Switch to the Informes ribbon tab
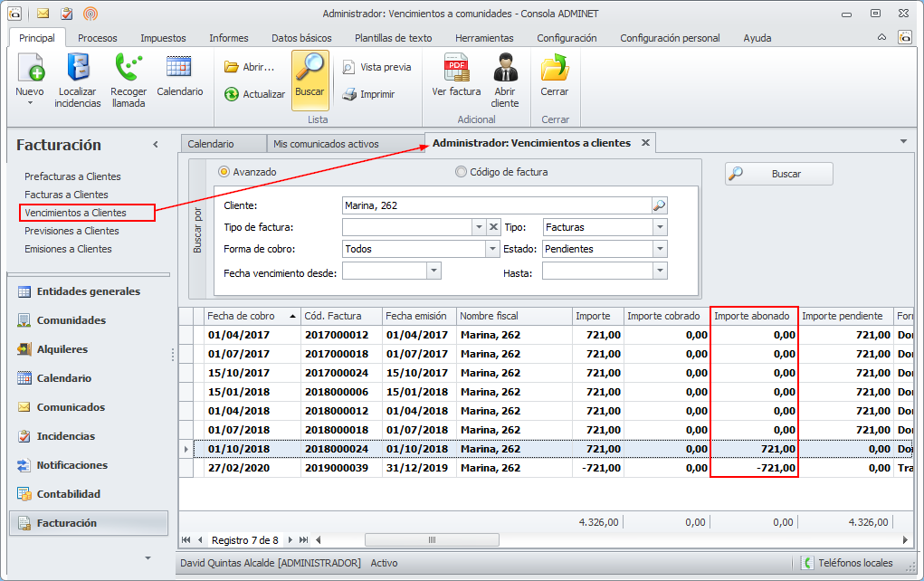This screenshot has height=581, width=924. pyautogui.click(x=228, y=38)
